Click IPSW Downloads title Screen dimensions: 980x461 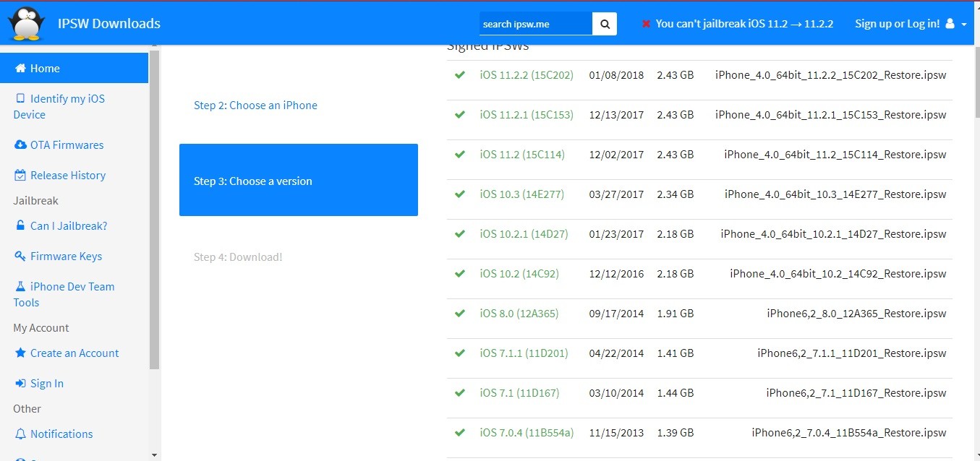(x=109, y=23)
